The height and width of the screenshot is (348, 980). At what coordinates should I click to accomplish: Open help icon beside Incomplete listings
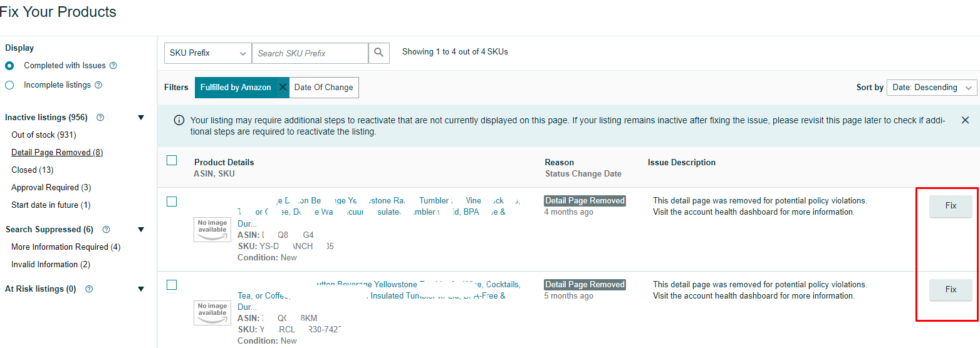click(x=98, y=85)
